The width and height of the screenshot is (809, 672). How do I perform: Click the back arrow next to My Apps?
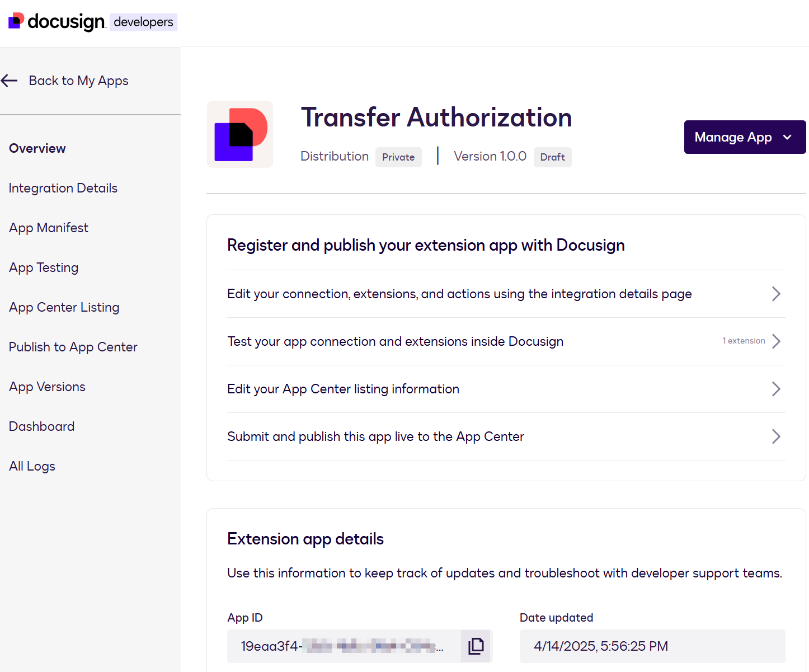pyautogui.click(x=9, y=81)
